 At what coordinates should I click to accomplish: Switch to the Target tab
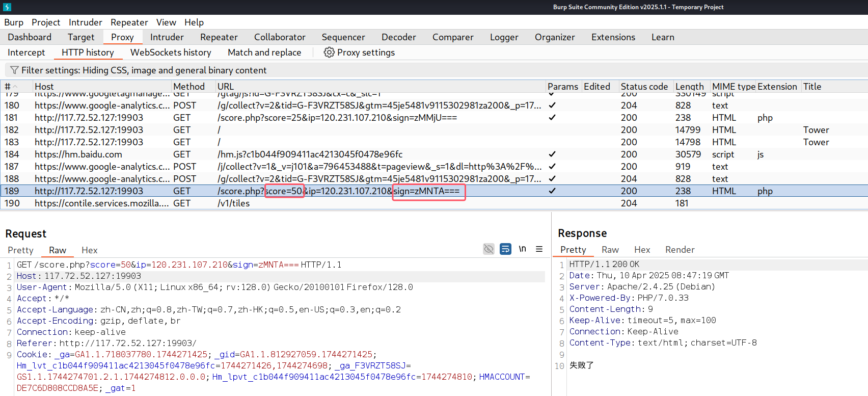tap(81, 37)
